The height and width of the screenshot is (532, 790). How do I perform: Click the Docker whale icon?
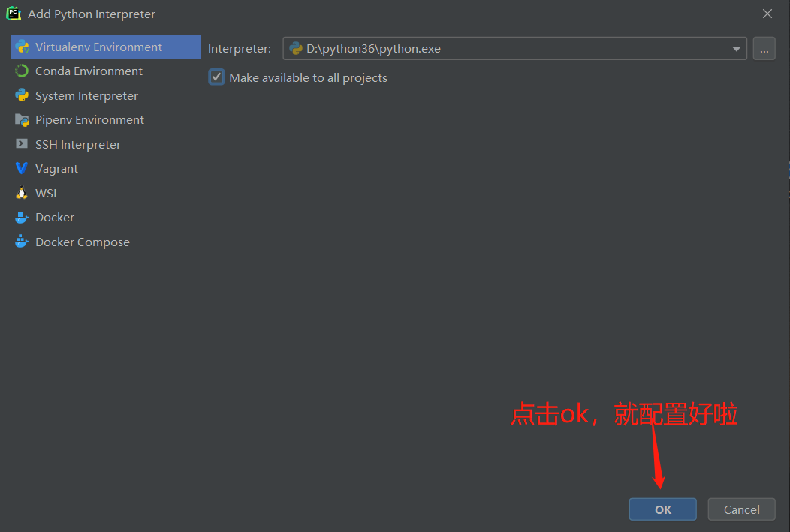(22, 218)
